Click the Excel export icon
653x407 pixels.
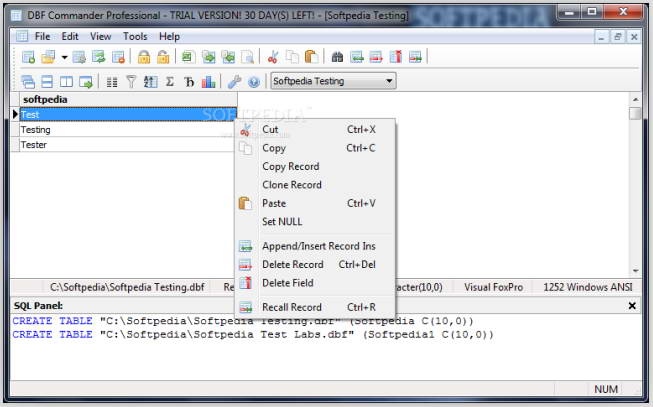[187, 57]
